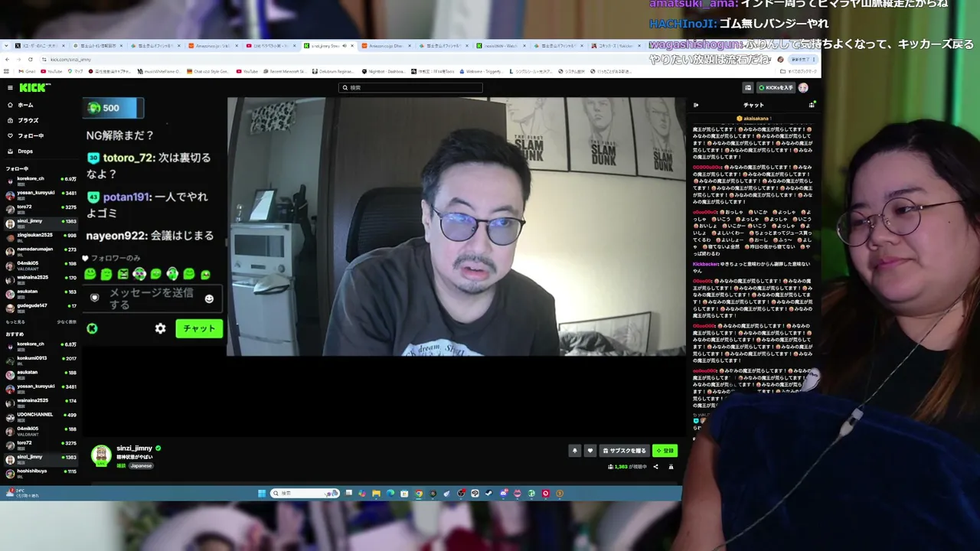Click the report icon beside share
Image resolution: width=980 pixels, height=551 pixels.
point(671,466)
